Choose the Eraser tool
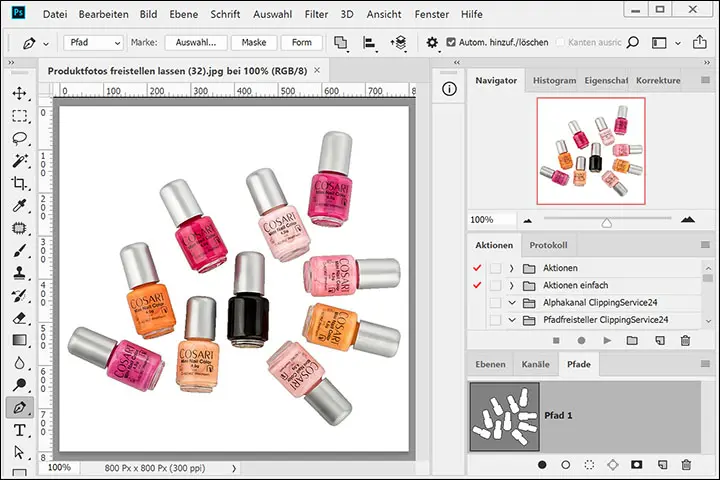The width and height of the screenshot is (720, 480). tap(19, 318)
